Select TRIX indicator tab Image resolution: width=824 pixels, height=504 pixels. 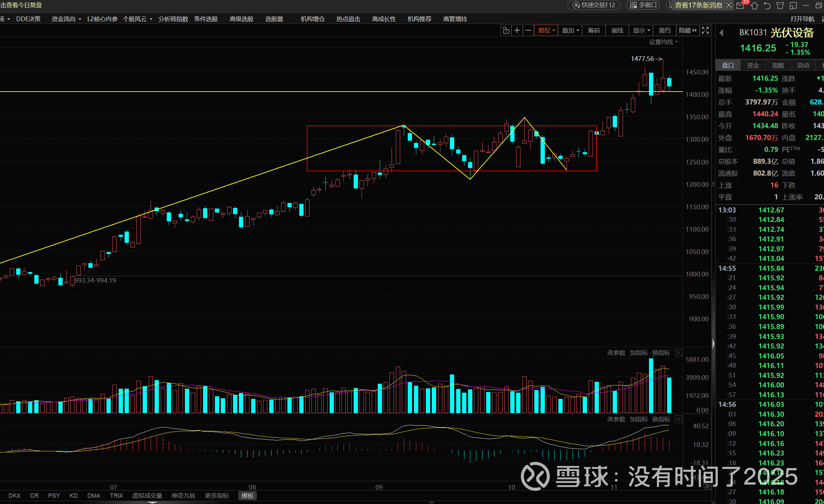point(116,496)
